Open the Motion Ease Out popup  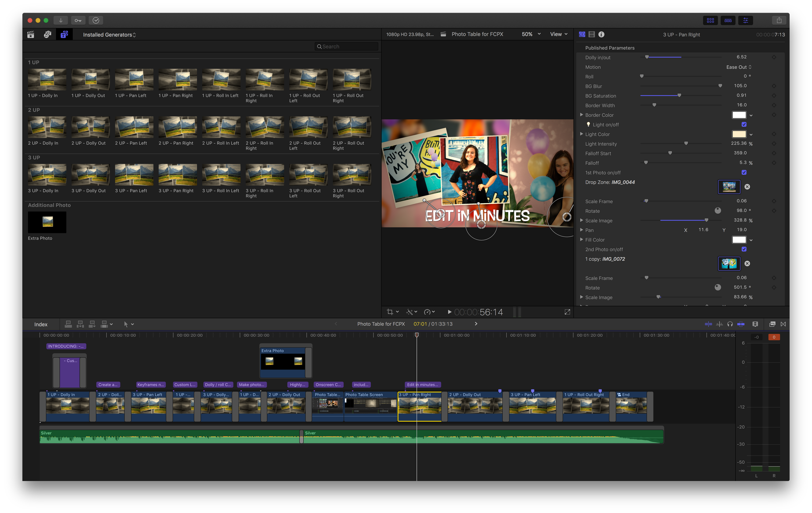tap(738, 67)
